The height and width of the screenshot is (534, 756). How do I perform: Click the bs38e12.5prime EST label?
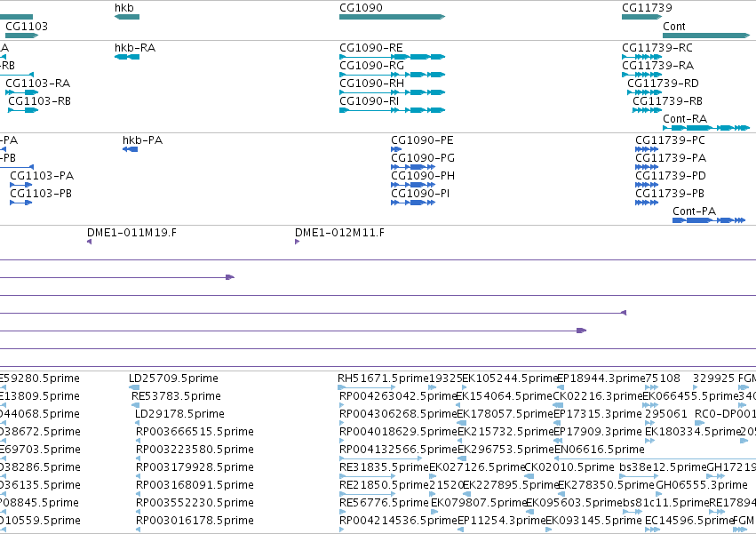click(663, 467)
